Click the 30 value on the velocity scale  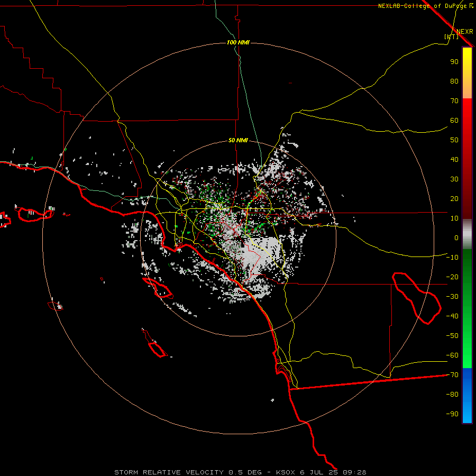[x=454, y=179]
